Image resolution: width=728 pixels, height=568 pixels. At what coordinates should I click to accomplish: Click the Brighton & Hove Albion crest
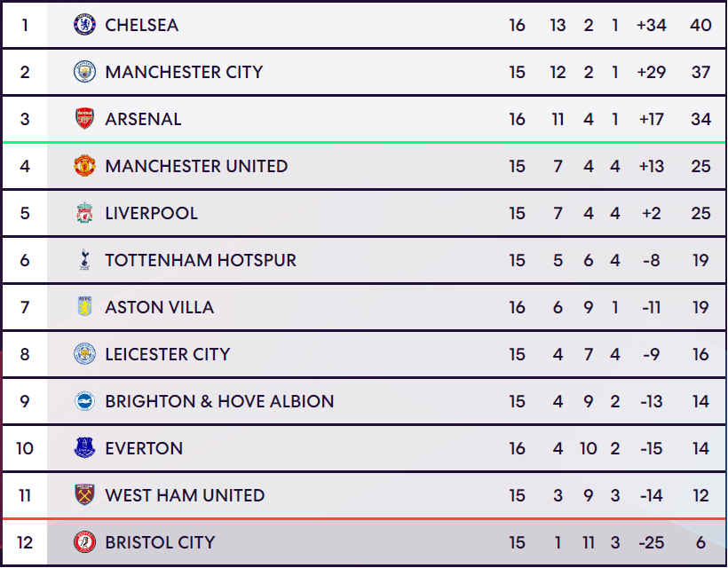tap(84, 401)
